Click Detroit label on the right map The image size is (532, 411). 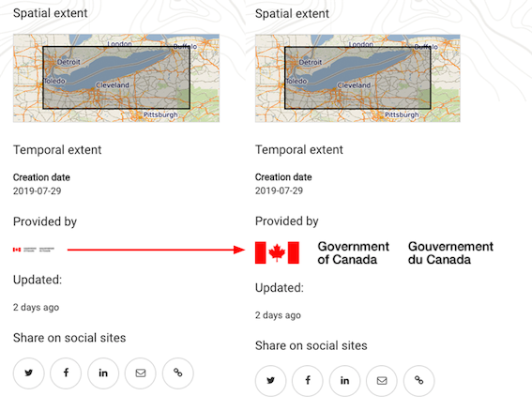[x=311, y=62]
